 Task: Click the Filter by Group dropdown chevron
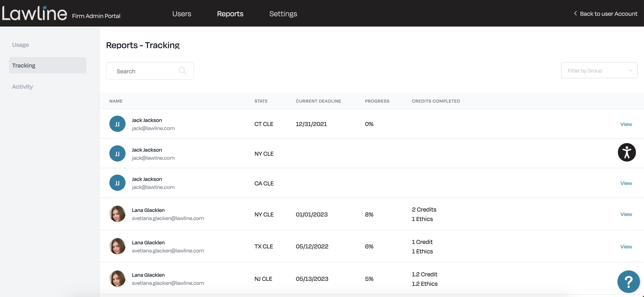tap(631, 71)
